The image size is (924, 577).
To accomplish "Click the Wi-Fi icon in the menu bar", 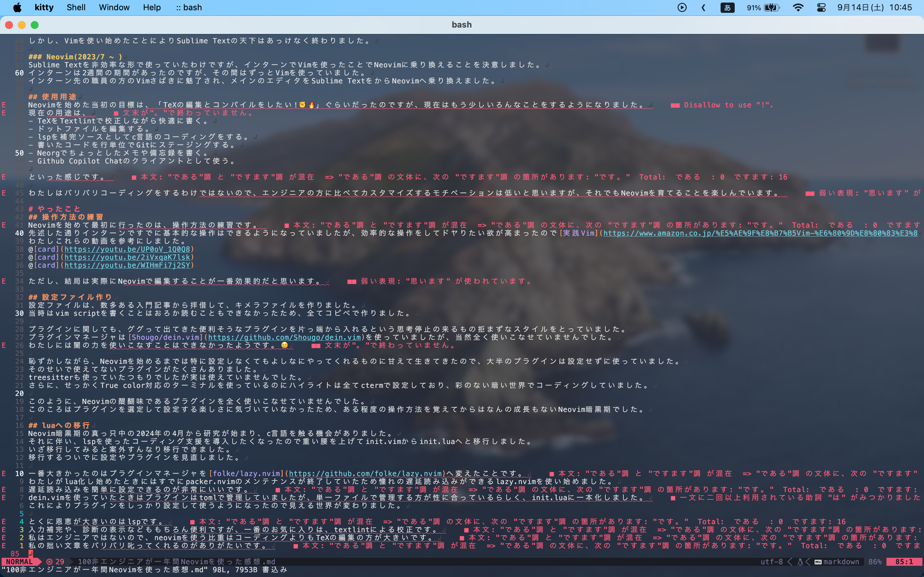I will pyautogui.click(x=798, y=7).
